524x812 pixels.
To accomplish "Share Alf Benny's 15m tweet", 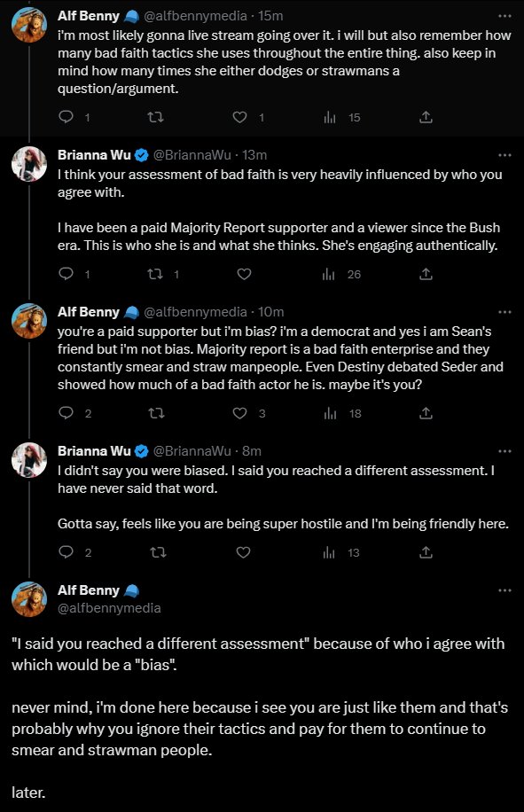I will 426,117.
